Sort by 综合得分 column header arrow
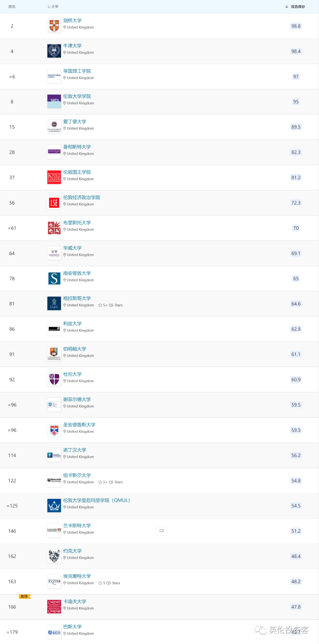 pos(287,6)
